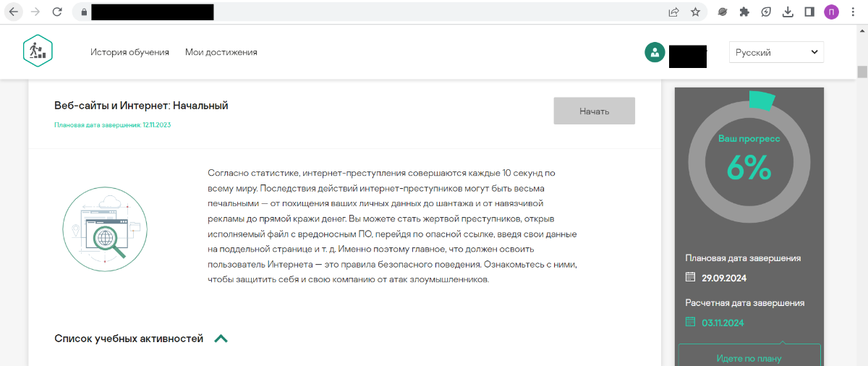The height and width of the screenshot is (366, 868).
Task: Click the Идете по плану button
Action: [x=749, y=357]
